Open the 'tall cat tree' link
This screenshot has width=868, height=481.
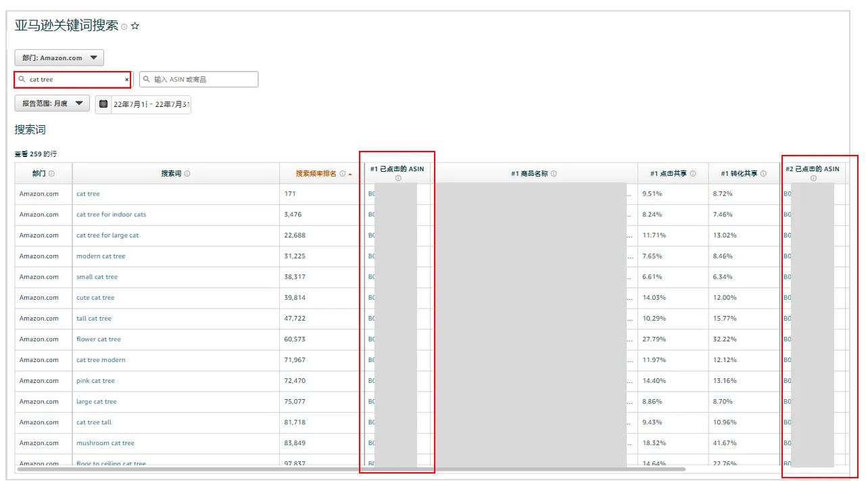coord(94,319)
